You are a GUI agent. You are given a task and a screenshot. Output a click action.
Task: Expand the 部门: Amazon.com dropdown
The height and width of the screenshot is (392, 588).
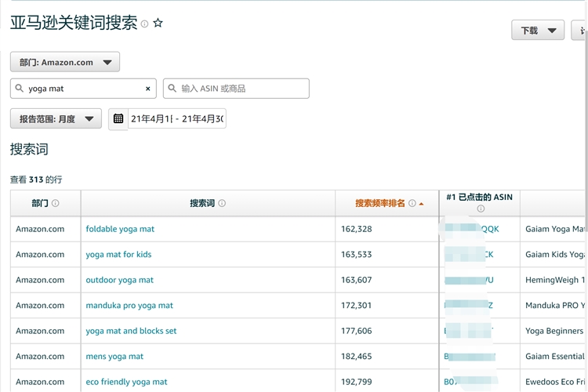(65, 62)
